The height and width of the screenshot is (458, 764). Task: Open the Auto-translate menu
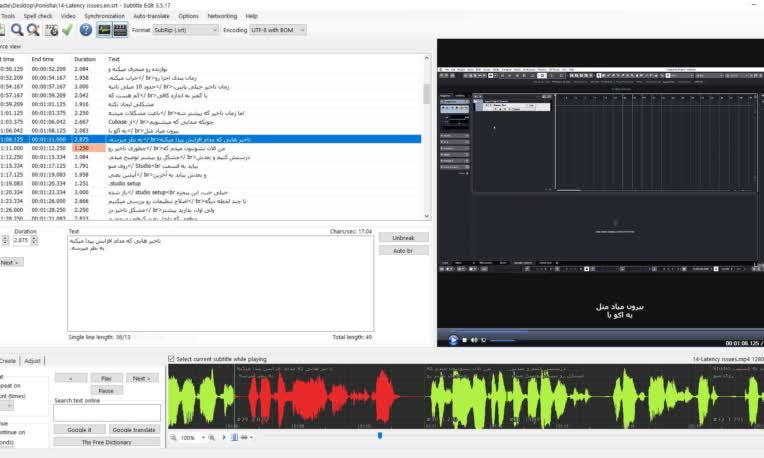(x=152, y=16)
